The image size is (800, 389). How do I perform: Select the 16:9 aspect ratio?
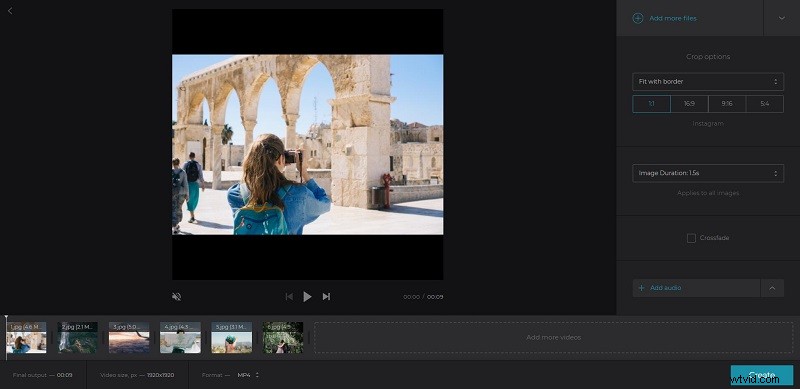[689, 104]
